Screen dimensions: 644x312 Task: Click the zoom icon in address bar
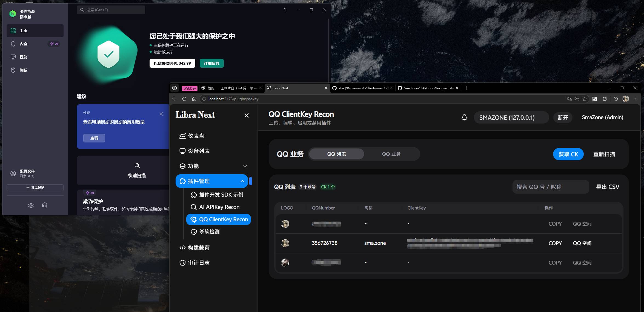(x=577, y=99)
